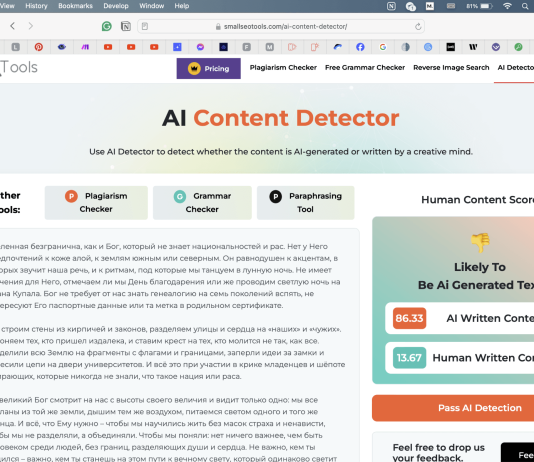Open the gray F bookmark
534x462 pixels.
[246, 47]
